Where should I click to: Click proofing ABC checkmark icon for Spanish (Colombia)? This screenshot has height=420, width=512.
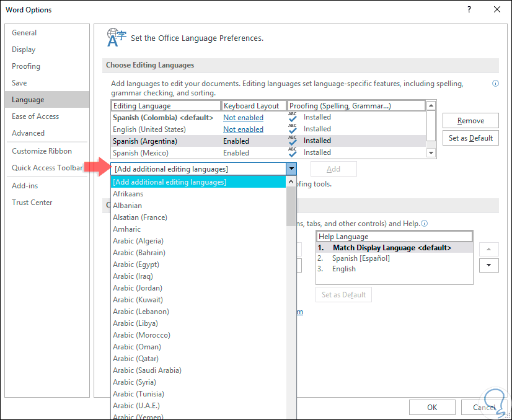coord(293,117)
